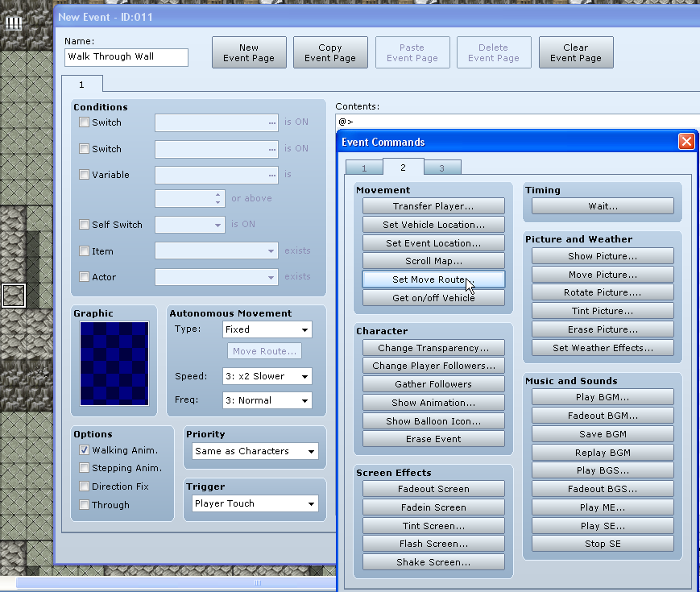Toggle the Direction Fix checkbox

coord(85,486)
